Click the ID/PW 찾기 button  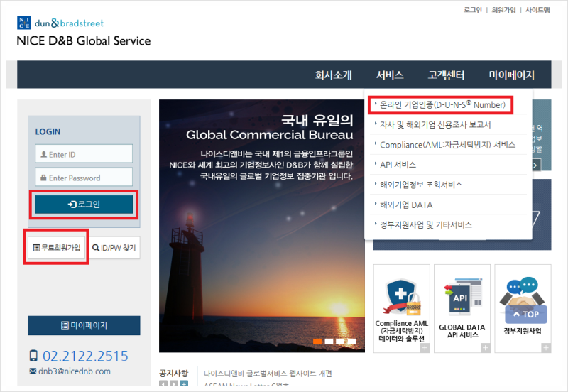(x=114, y=247)
